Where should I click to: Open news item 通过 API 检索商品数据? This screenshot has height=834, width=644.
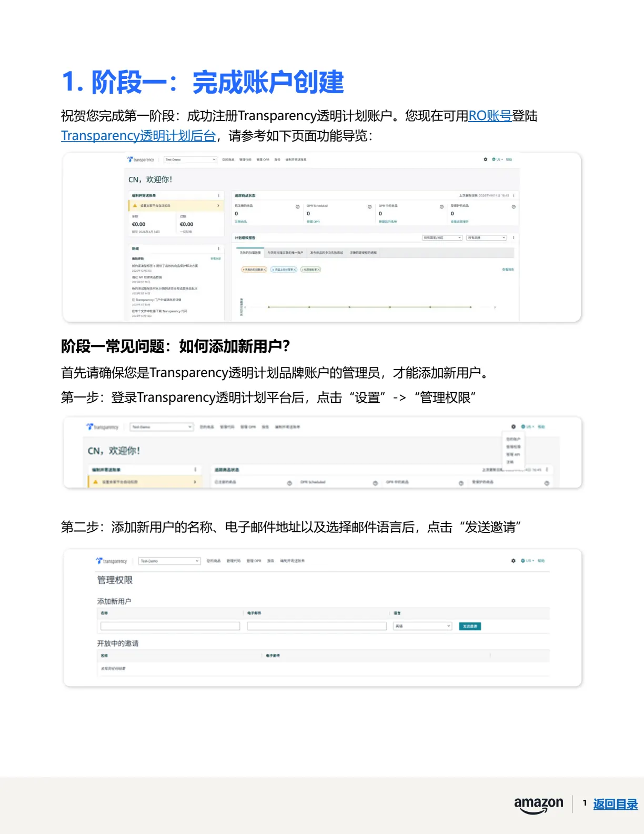(147, 277)
